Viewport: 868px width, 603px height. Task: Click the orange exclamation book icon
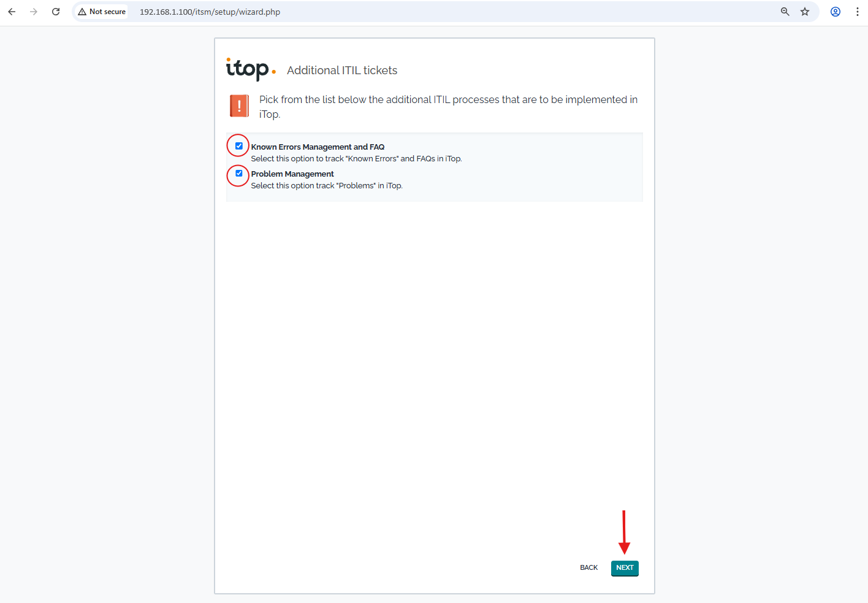(239, 106)
